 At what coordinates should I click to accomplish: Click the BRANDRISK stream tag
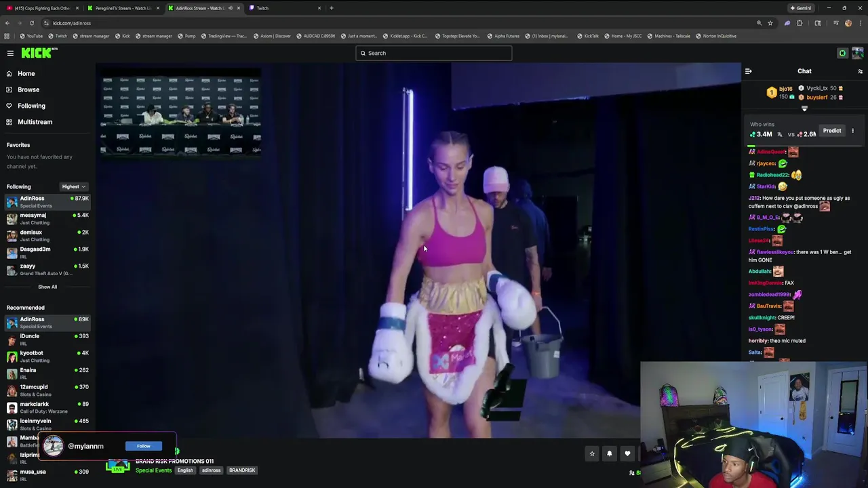pyautogui.click(x=242, y=470)
